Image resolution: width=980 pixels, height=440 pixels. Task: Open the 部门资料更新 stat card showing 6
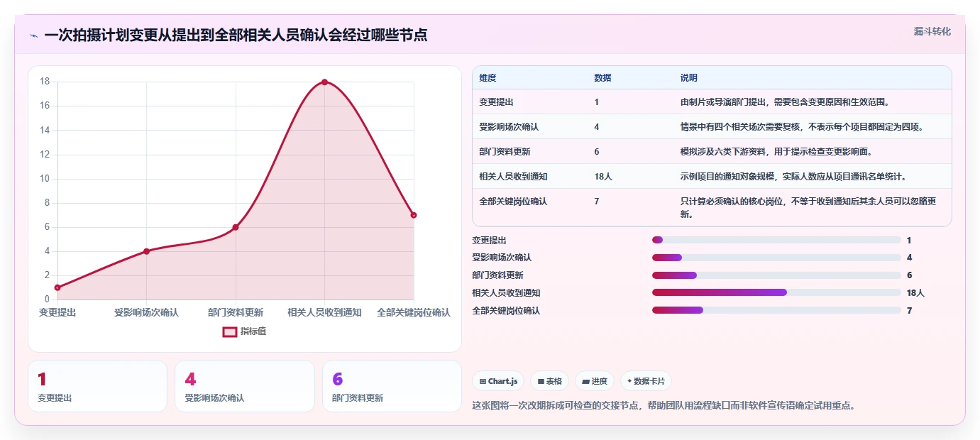(392, 386)
